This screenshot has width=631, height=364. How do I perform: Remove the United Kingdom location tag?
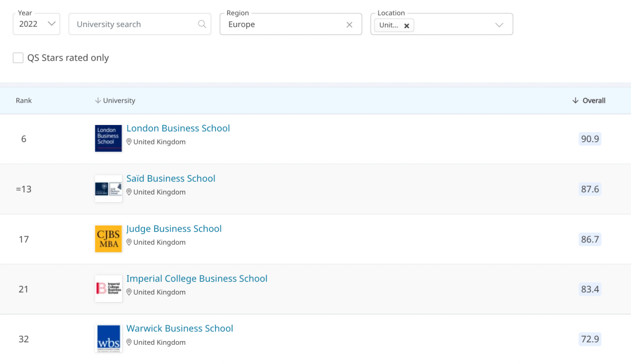click(x=407, y=26)
